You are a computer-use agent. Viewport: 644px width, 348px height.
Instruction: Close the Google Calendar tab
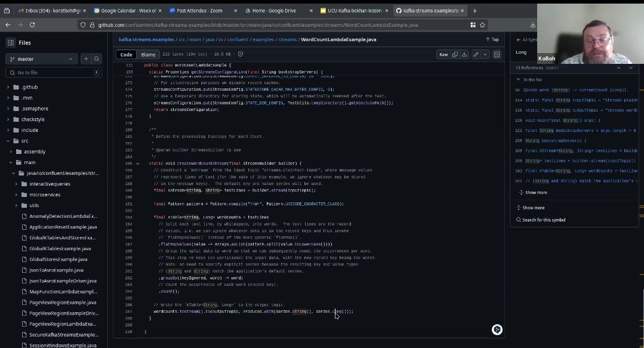(160, 11)
